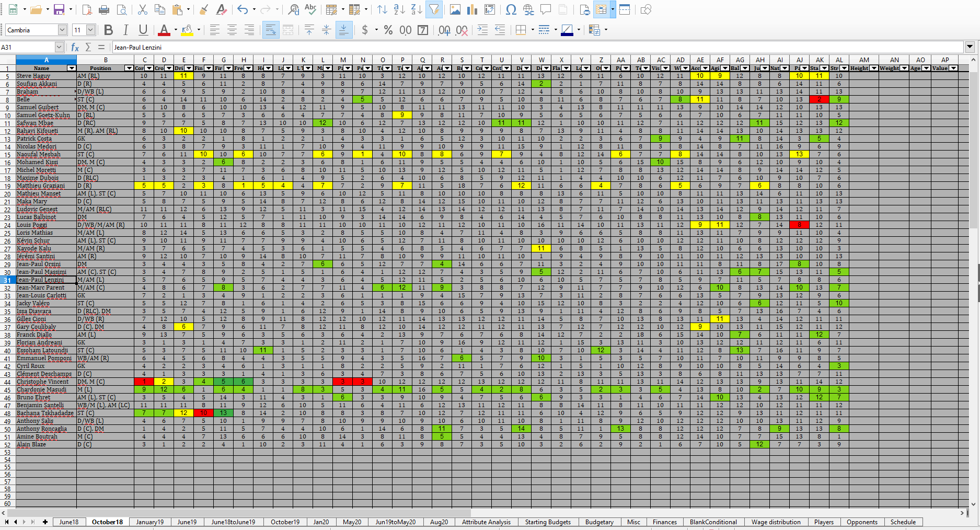Expand the Name Box dropdown
The width and height of the screenshot is (980, 530).
(x=59, y=47)
